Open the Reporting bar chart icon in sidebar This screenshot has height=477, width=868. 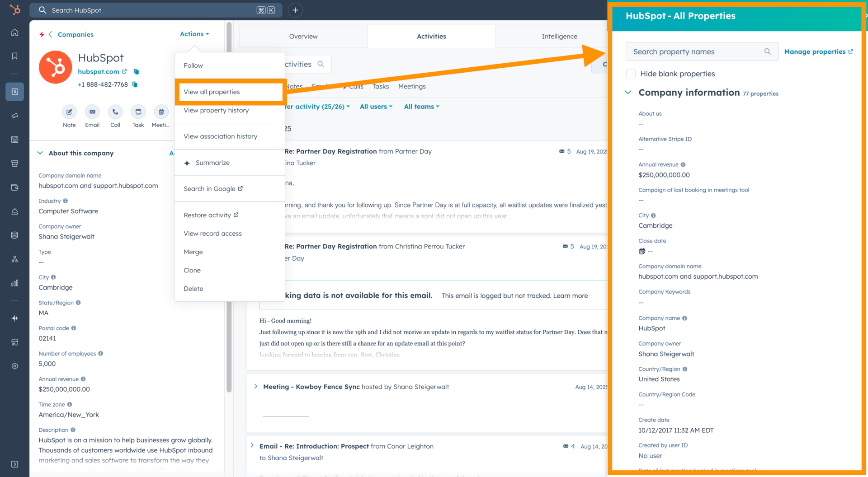(15, 283)
